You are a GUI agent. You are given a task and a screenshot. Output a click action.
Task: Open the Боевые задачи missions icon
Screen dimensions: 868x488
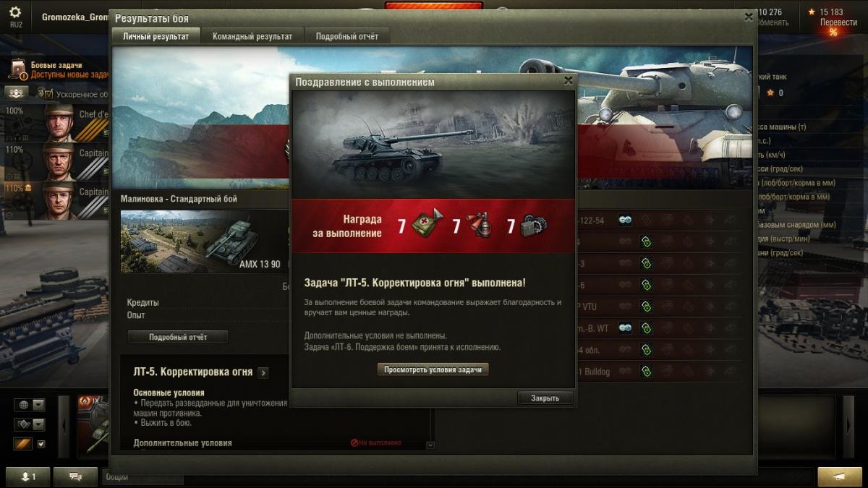pyautogui.click(x=19, y=69)
